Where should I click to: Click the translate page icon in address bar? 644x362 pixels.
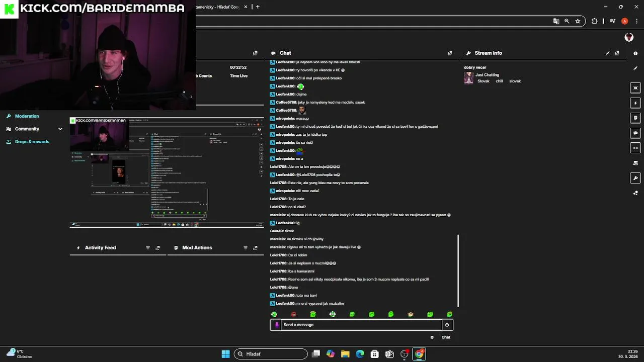click(x=556, y=21)
